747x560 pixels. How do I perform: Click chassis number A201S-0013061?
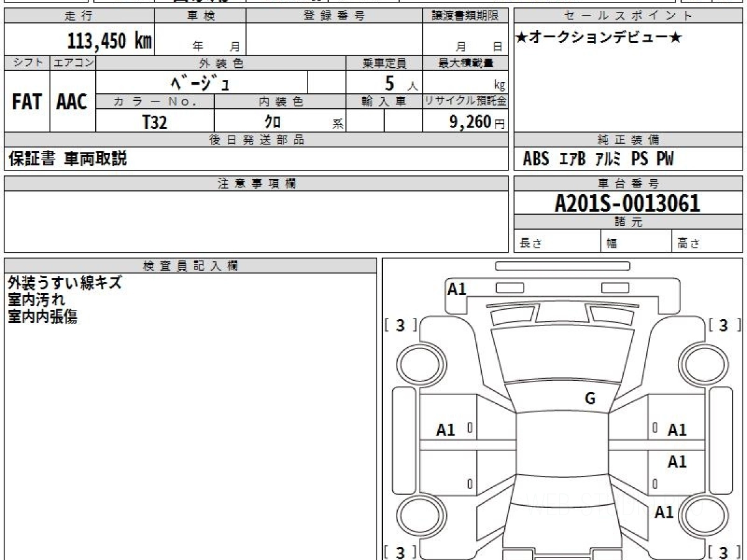[x=627, y=203]
